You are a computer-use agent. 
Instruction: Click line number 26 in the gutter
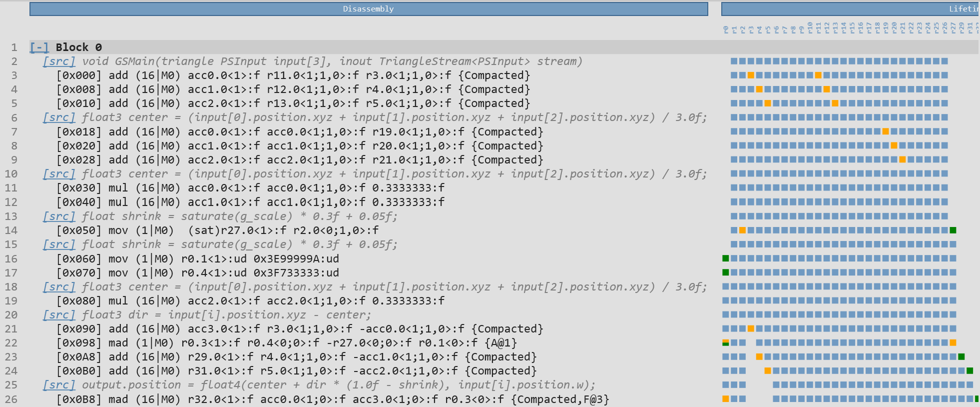pos(11,399)
